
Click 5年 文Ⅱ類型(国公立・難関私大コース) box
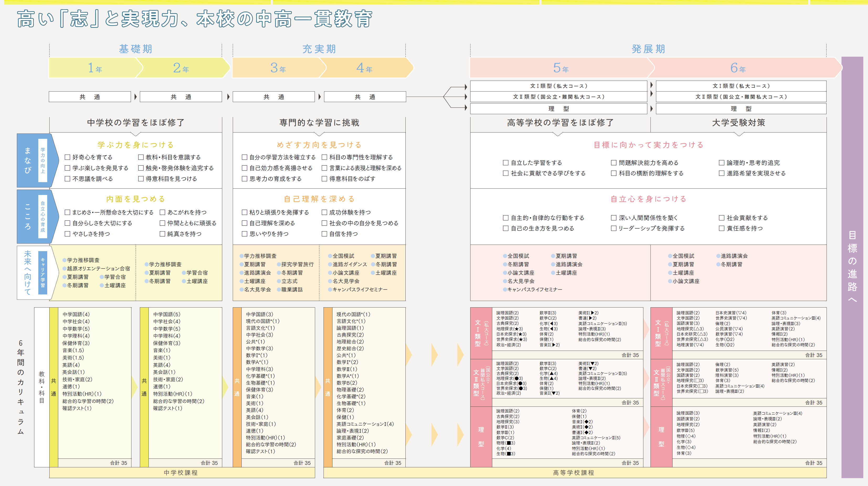pos(559,97)
